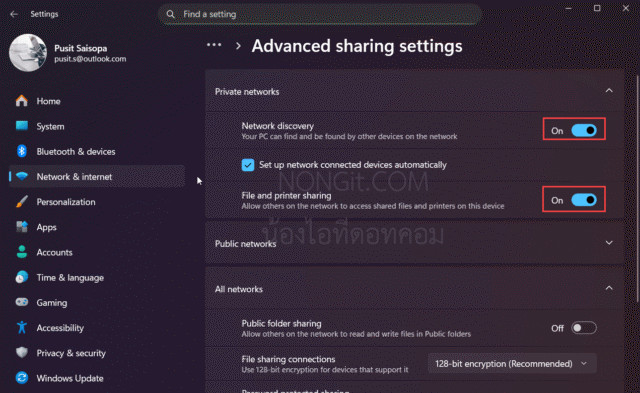This screenshot has height=393, width=640.
Task: Open Apps settings page
Action: tap(97, 227)
